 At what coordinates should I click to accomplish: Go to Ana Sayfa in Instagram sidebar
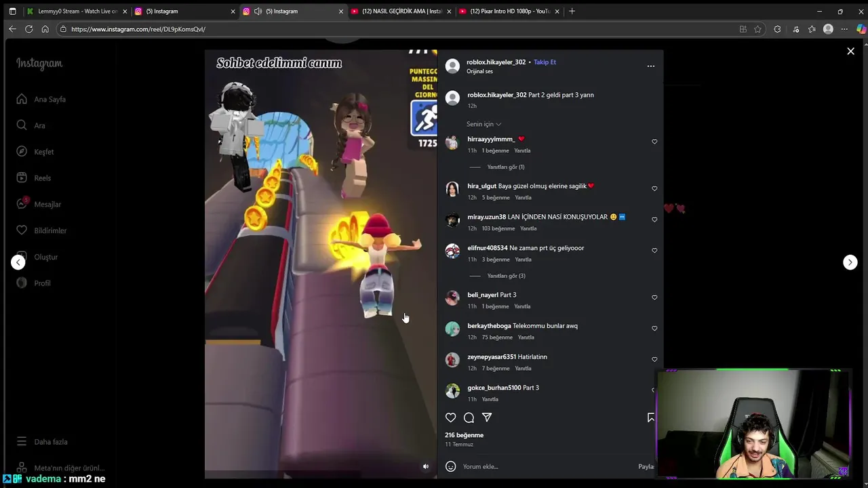[x=41, y=99]
